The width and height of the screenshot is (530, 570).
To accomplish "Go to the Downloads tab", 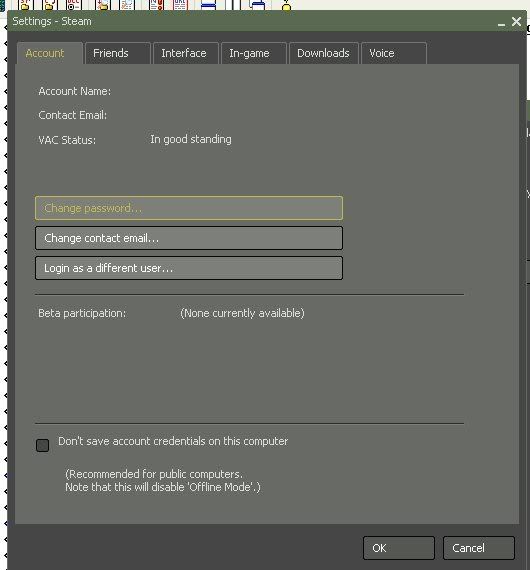I will 324,53.
